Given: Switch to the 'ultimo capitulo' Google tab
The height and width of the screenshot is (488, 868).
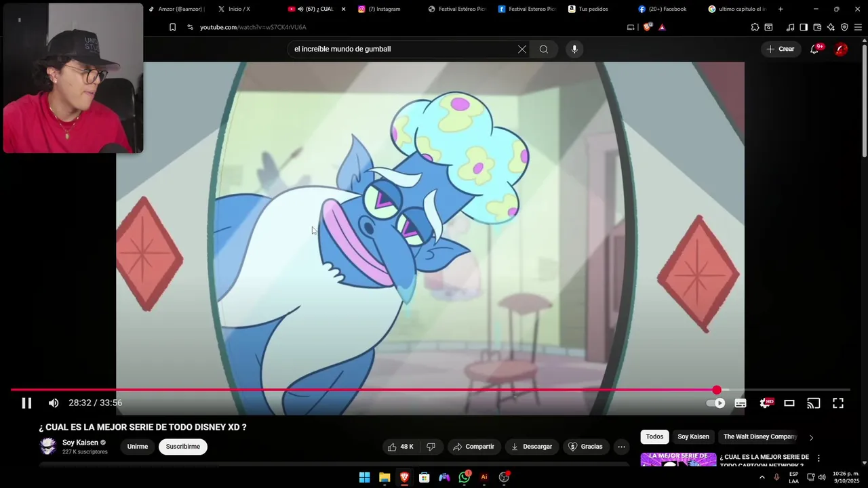Looking at the screenshot, I should (738, 9).
